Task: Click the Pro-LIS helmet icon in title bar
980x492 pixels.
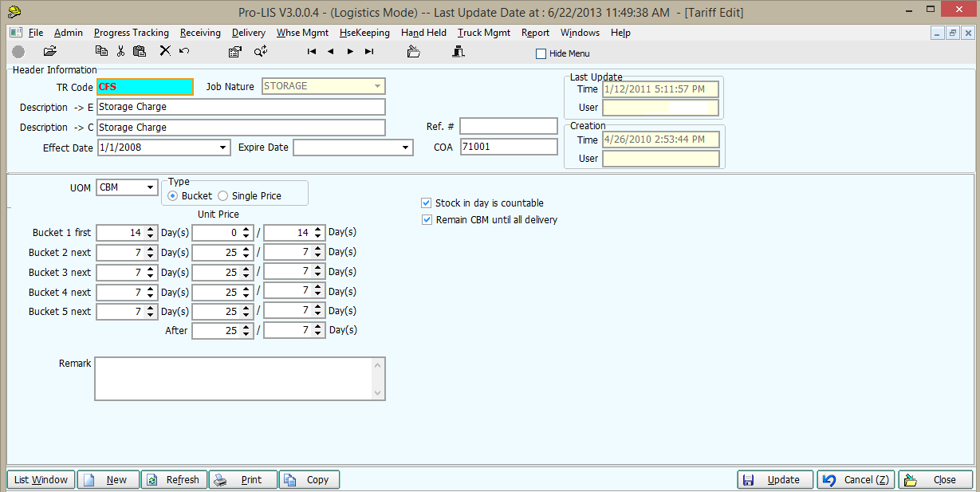Action: (x=14, y=12)
